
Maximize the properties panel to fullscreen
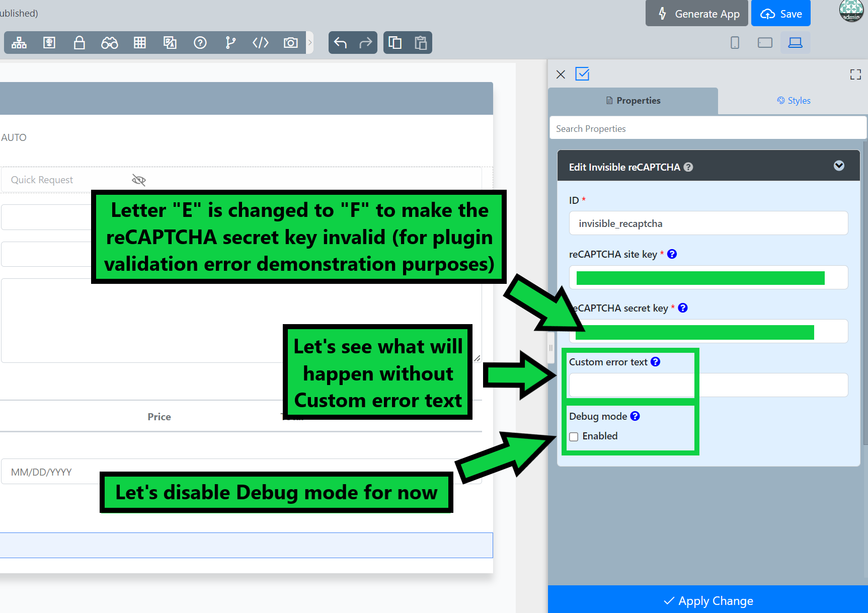(x=855, y=74)
